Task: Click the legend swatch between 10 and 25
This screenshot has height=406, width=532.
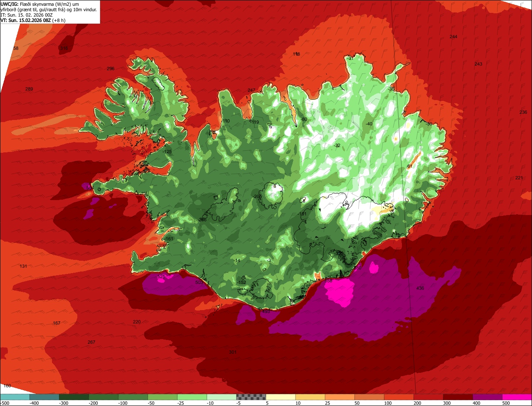Action: pyautogui.click(x=310, y=397)
